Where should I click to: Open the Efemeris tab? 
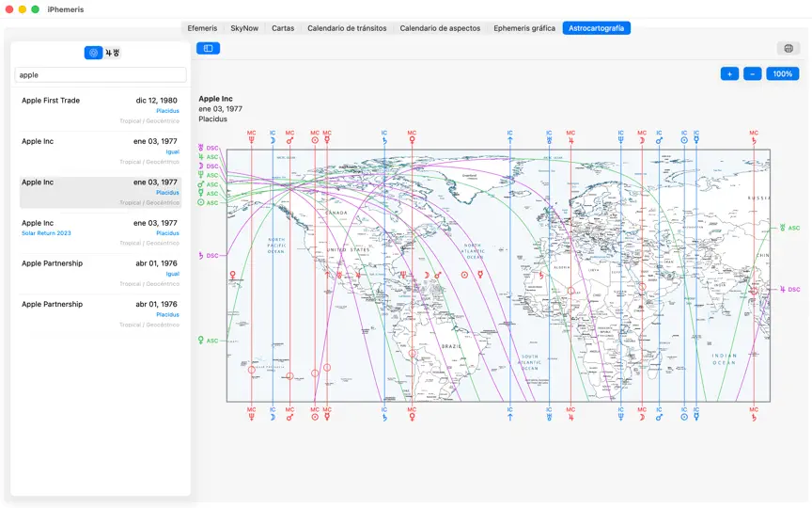click(202, 28)
